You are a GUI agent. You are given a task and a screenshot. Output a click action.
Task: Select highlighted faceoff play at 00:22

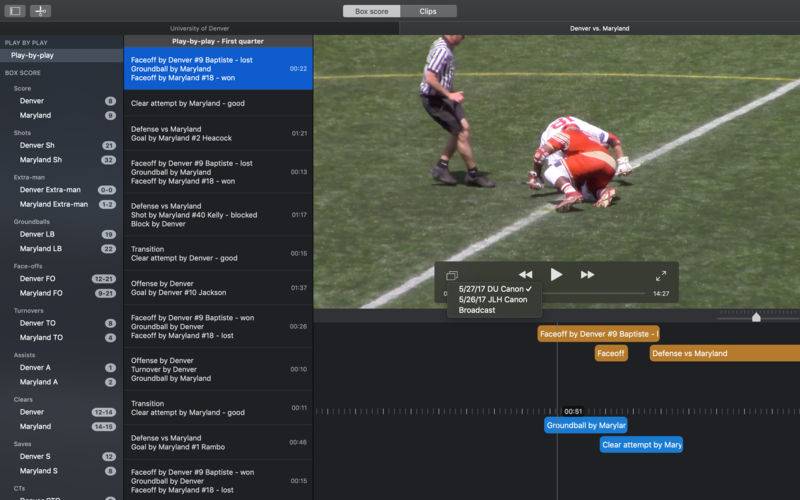coord(218,69)
